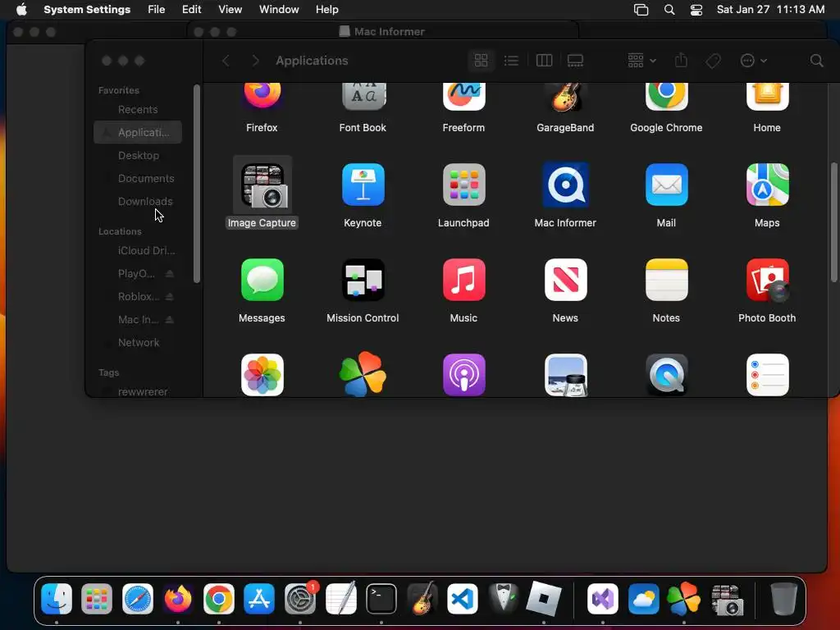Select the News app icon
Viewport: 840px width, 630px height.
click(565, 281)
